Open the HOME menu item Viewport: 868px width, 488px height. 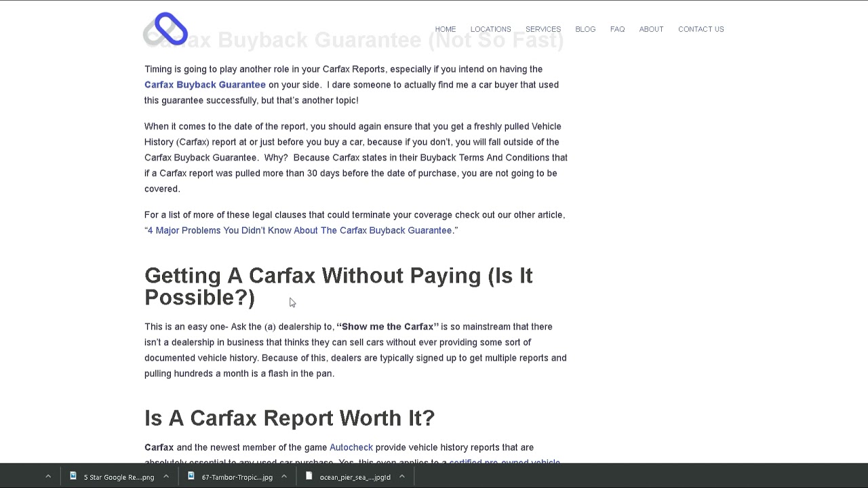tap(446, 29)
